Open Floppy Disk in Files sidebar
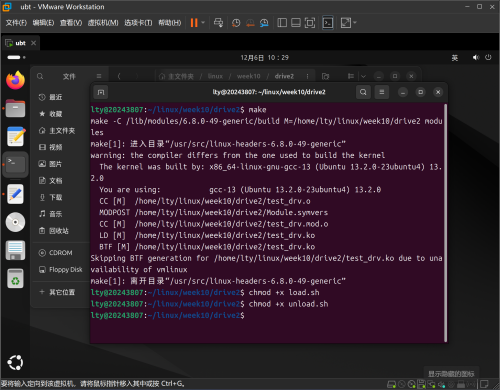500x390 pixels. coord(61,269)
